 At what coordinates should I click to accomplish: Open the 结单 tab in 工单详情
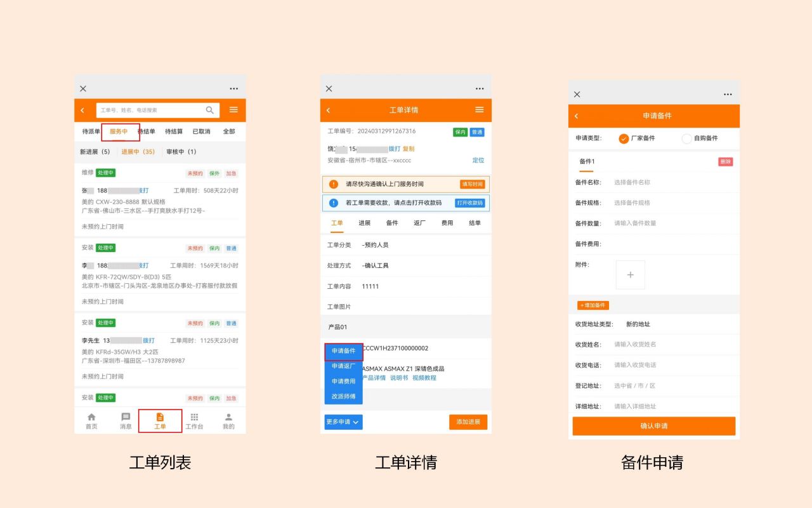point(475,223)
